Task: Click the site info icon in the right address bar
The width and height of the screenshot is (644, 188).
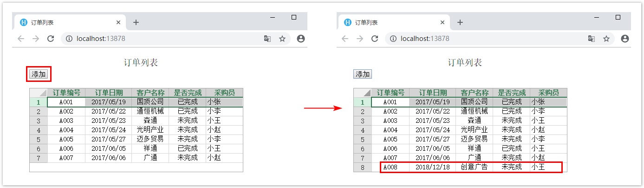Action: point(393,39)
